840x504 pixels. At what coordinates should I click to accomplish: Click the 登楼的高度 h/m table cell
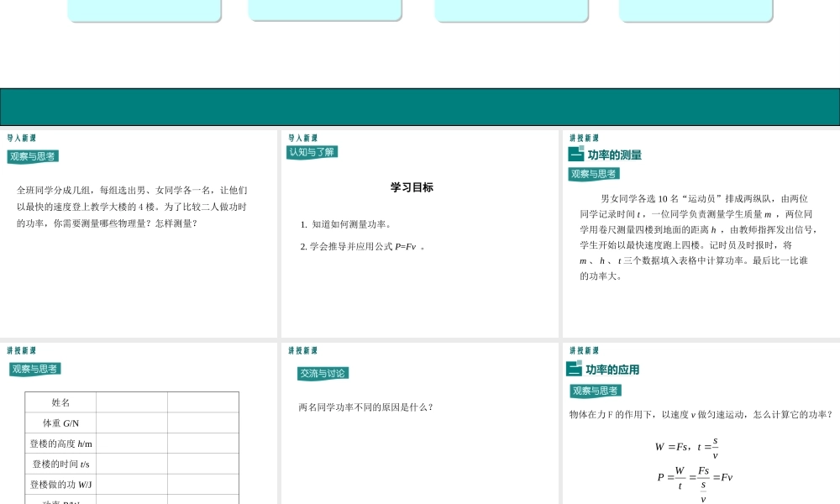click(60, 444)
